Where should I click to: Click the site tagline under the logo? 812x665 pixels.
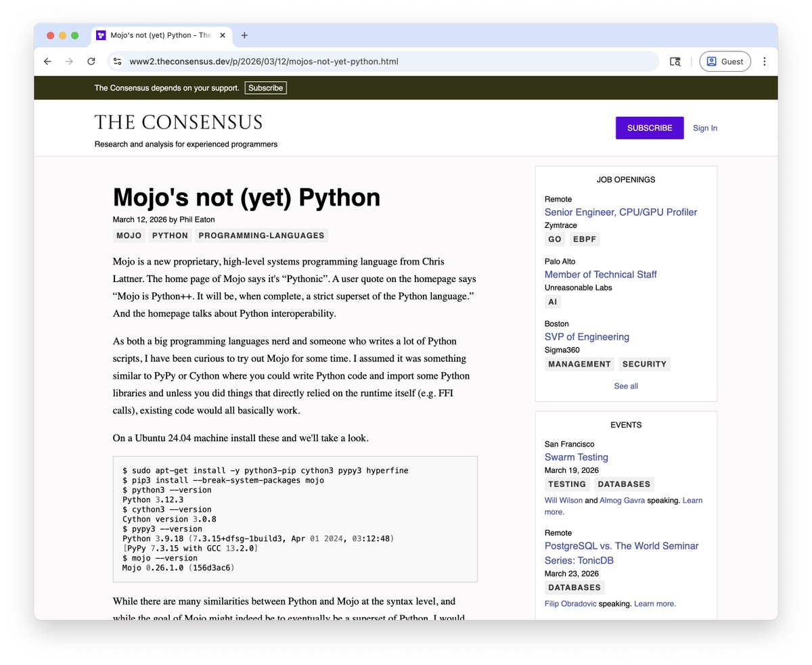pyautogui.click(x=186, y=144)
